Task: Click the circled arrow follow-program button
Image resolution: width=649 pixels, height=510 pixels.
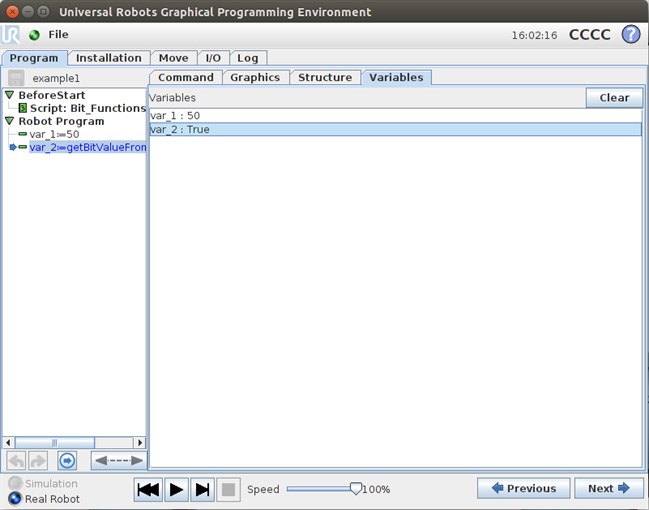Action: point(67,460)
